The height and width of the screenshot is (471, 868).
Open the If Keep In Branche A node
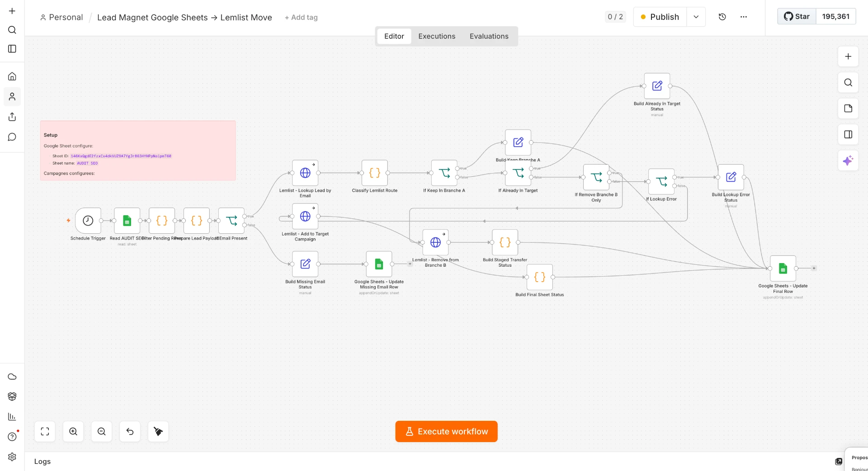pos(444,173)
